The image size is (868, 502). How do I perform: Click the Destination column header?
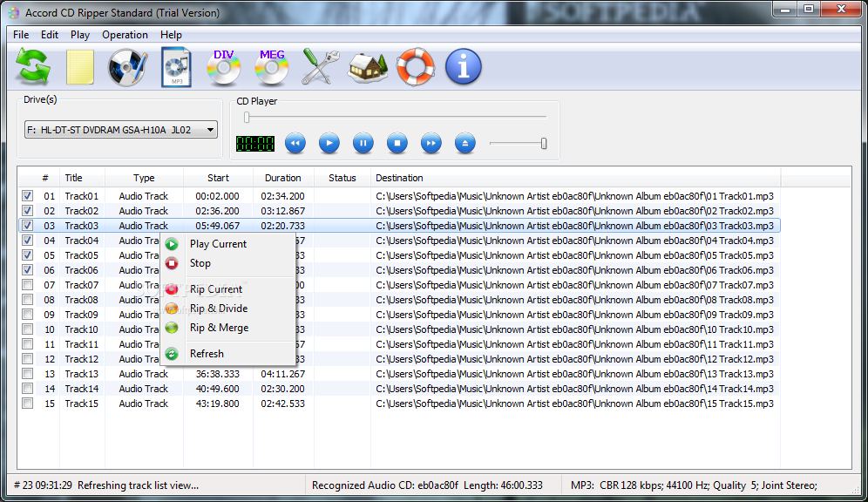tap(576, 178)
